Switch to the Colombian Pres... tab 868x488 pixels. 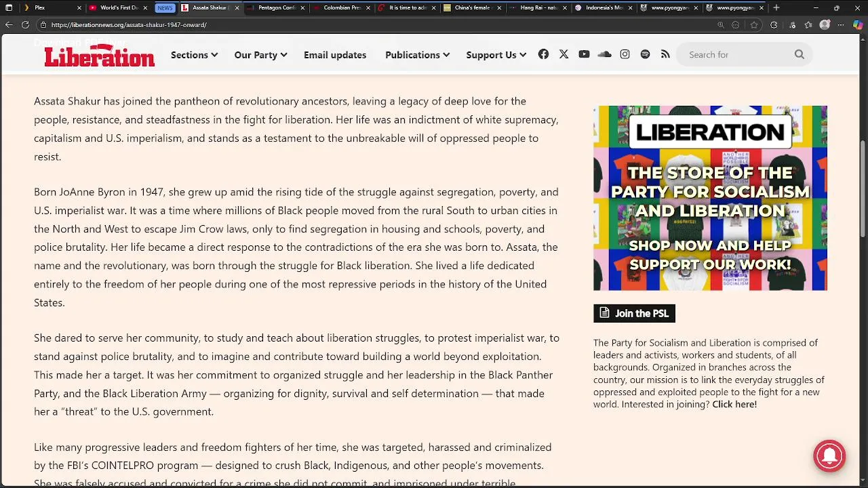click(341, 7)
